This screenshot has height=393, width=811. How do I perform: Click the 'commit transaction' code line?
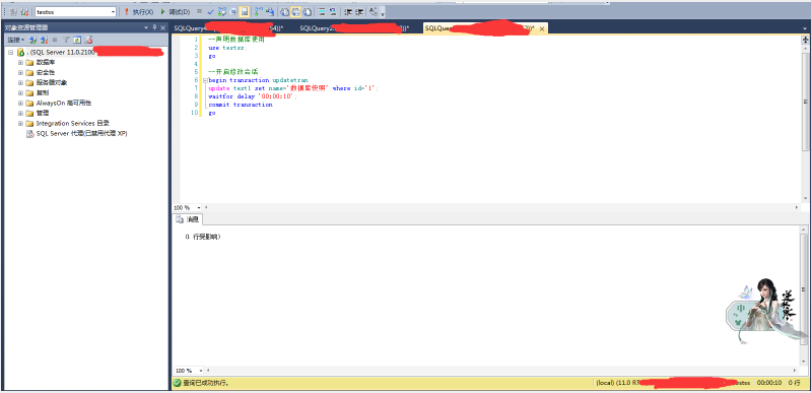point(240,104)
